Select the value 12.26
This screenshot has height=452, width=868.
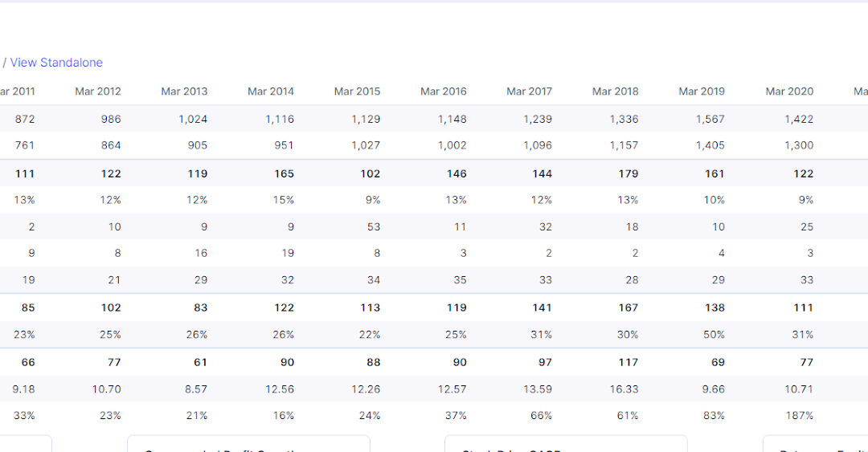pyautogui.click(x=366, y=389)
